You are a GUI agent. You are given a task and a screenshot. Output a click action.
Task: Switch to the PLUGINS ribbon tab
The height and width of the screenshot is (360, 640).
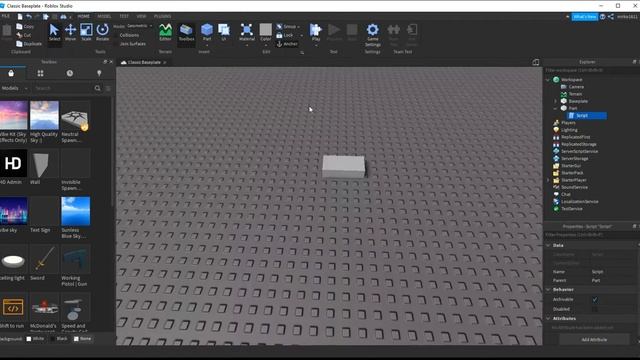162,16
